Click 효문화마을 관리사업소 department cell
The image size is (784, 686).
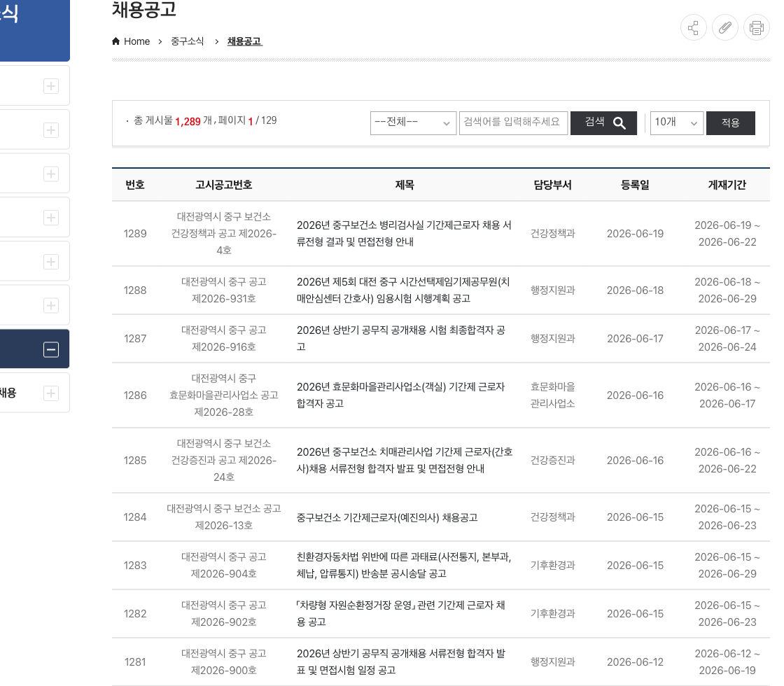pyautogui.click(x=552, y=395)
